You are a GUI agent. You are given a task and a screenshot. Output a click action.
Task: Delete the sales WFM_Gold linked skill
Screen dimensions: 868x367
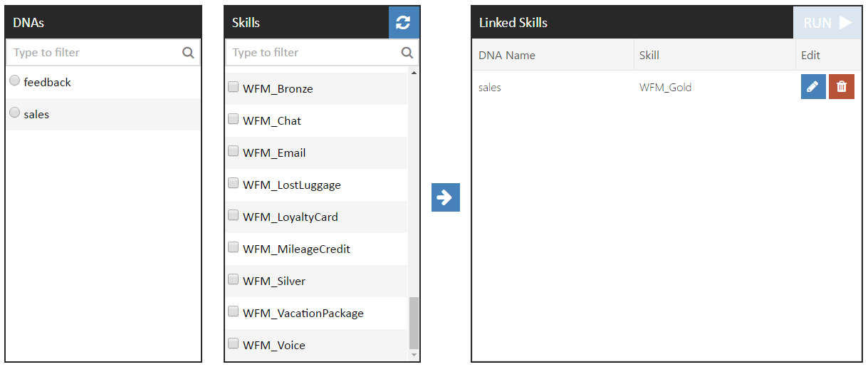click(x=842, y=87)
